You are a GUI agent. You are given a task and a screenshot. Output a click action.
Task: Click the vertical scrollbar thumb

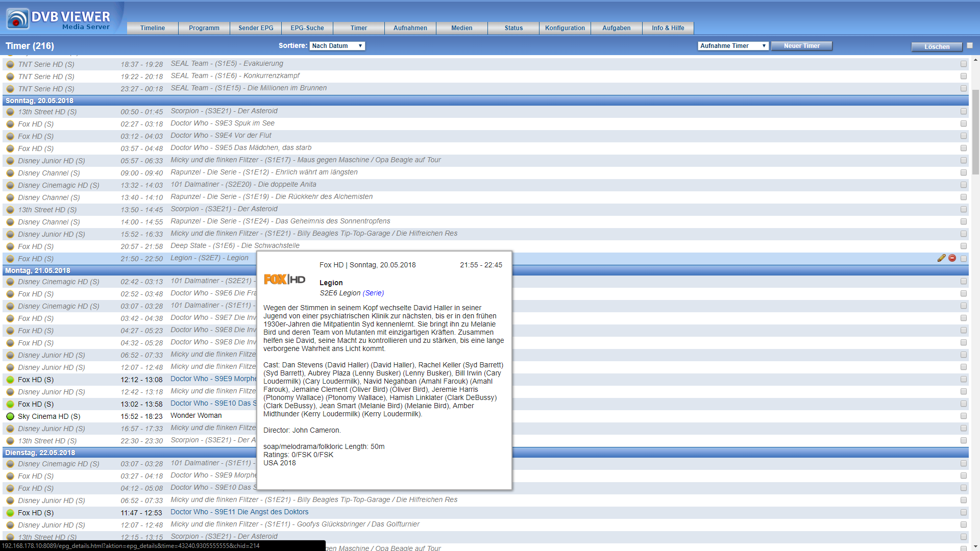(975, 133)
